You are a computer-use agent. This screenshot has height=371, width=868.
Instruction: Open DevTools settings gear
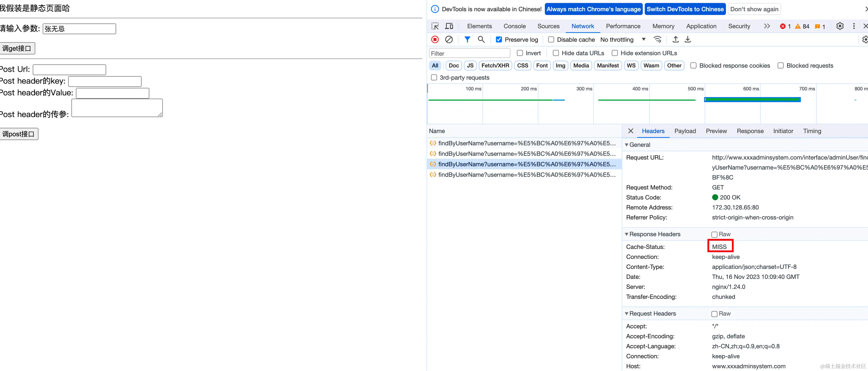840,26
